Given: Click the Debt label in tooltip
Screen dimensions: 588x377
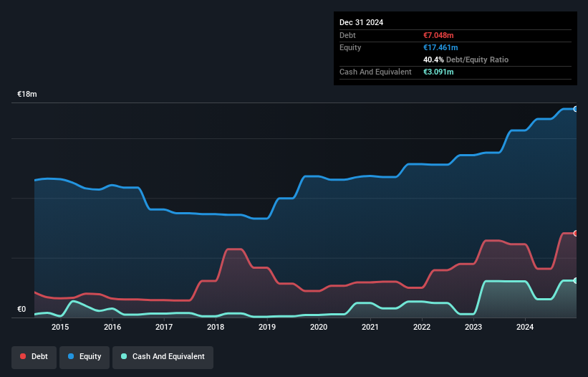Looking at the screenshot, I should coord(347,35).
